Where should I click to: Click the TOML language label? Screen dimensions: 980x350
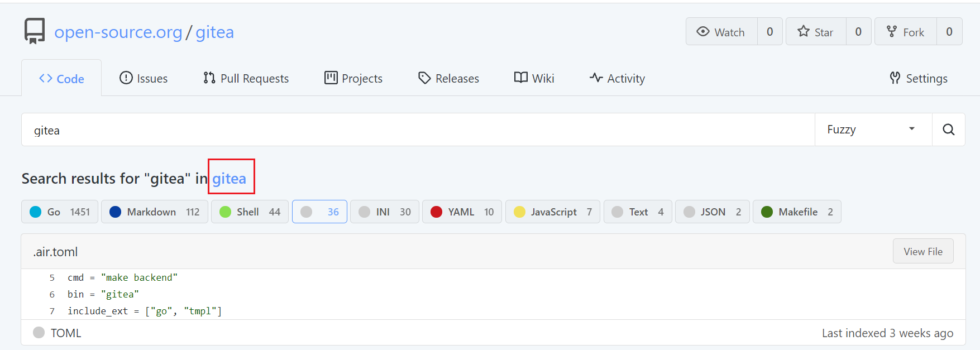pos(66,333)
